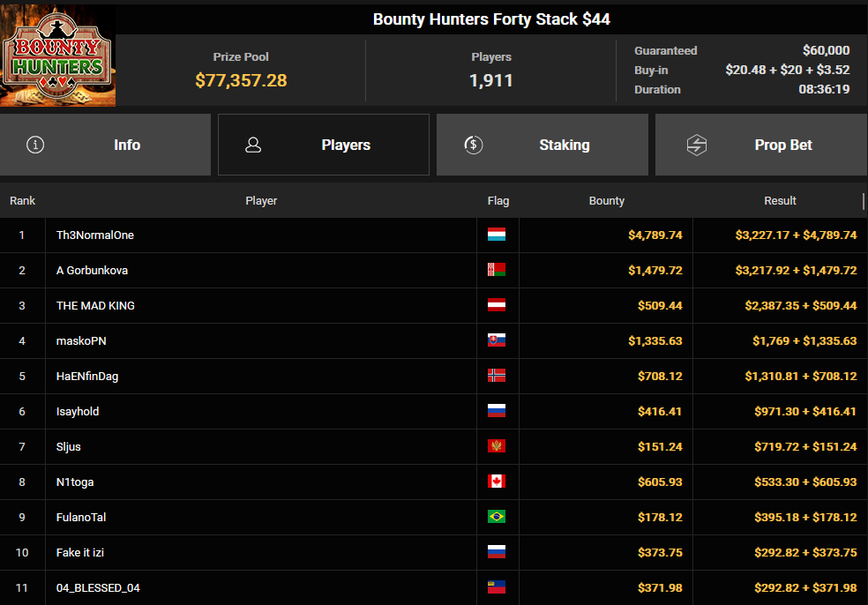This screenshot has height=605, width=868.
Task: Click Fake it izi's country flag icon
Action: (x=497, y=552)
